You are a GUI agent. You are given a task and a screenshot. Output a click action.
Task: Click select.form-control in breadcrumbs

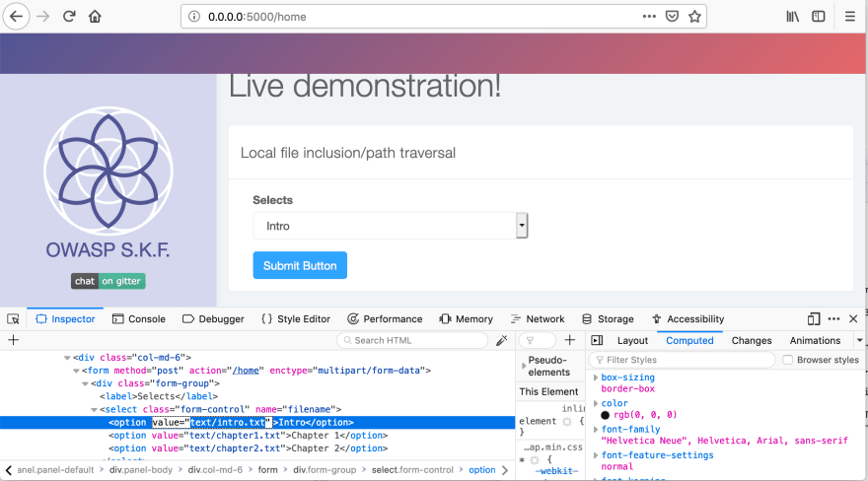click(x=412, y=470)
